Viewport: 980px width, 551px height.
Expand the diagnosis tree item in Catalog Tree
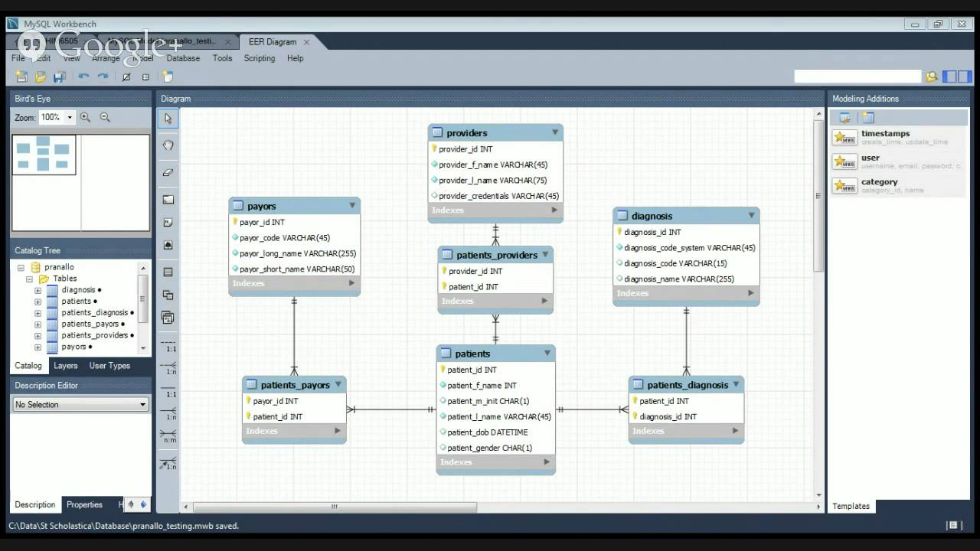click(x=38, y=290)
